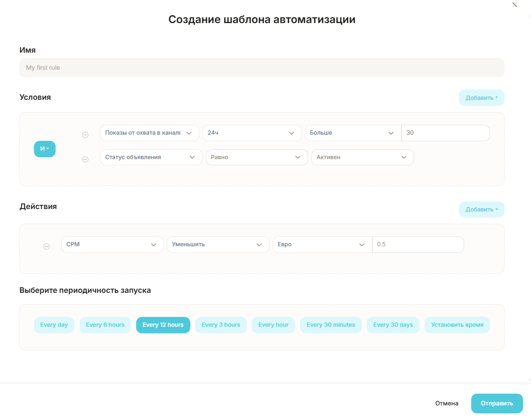
Task: Pick 'Every hour' launch frequency
Action: 273,325
